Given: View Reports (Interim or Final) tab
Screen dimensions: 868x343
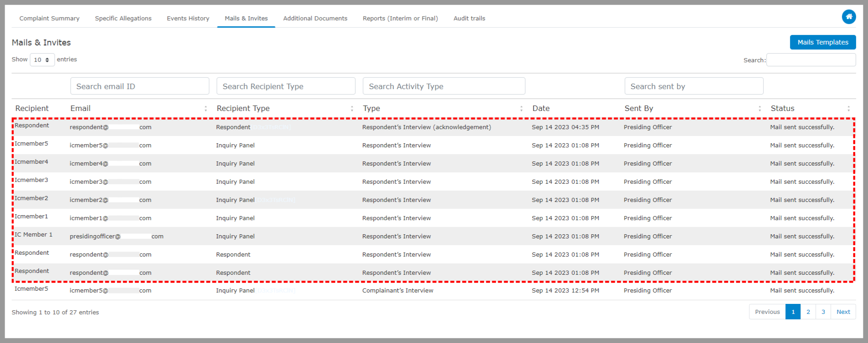Looking at the screenshot, I should tap(400, 19).
